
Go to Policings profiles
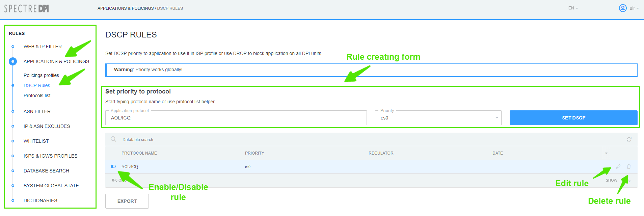point(41,75)
